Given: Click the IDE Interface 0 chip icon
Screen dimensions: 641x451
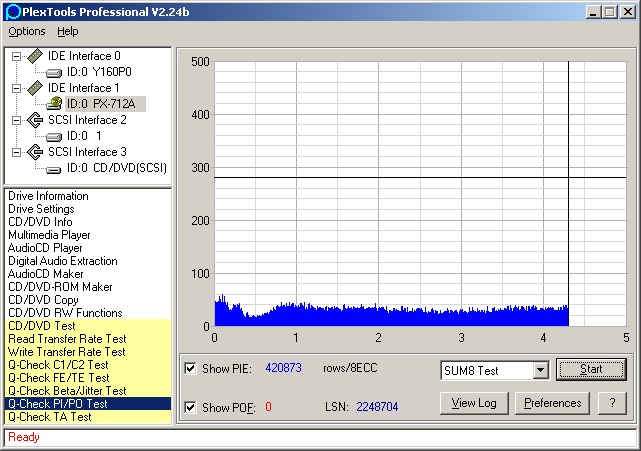Looking at the screenshot, I should [35, 56].
